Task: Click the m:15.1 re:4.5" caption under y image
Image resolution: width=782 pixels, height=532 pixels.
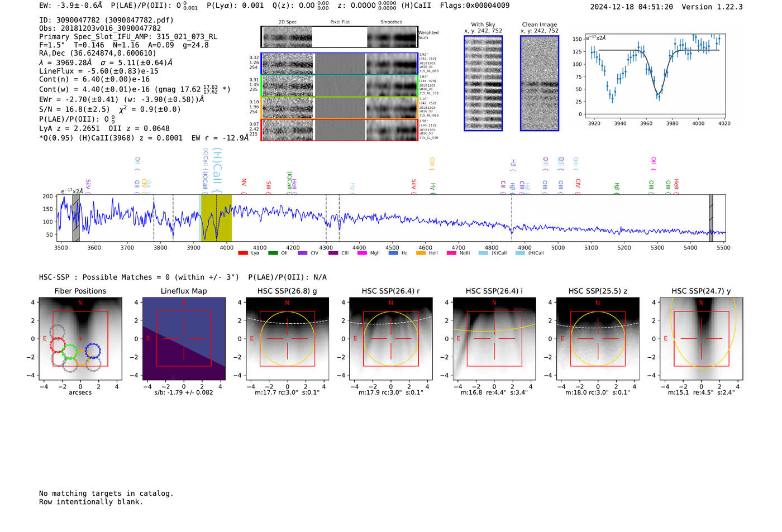Action: pos(701,392)
